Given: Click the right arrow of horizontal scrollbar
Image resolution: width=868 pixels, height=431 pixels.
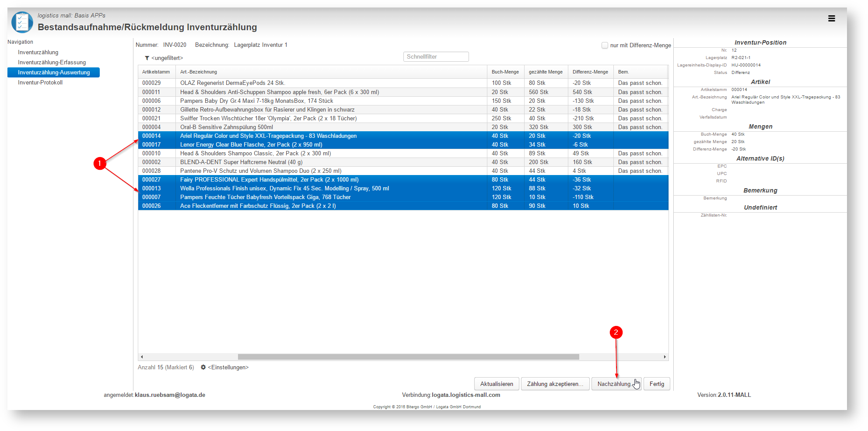Looking at the screenshot, I should (665, 357).
